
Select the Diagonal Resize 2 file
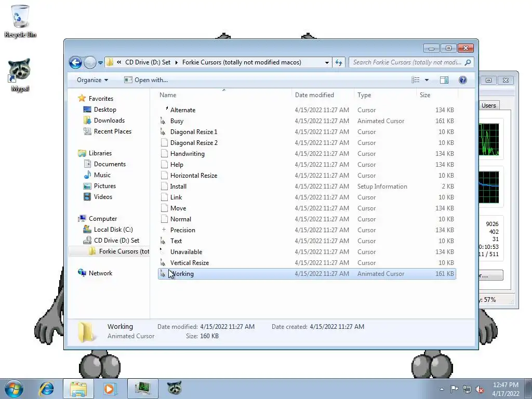307,143
